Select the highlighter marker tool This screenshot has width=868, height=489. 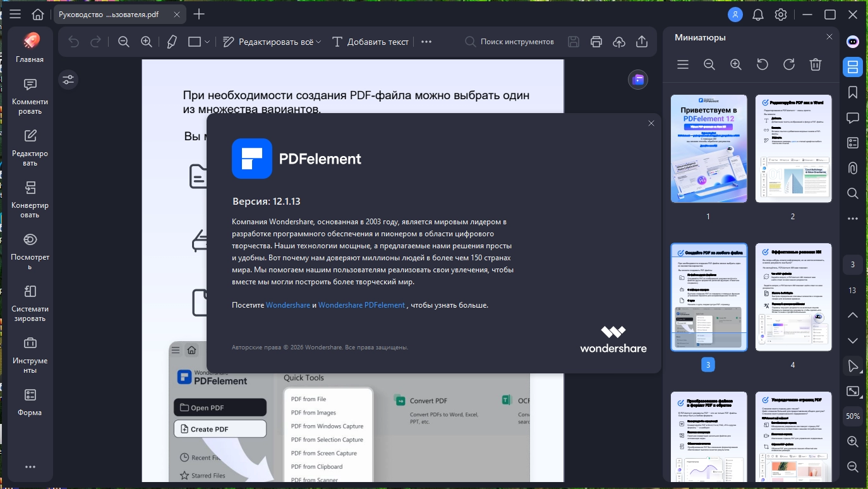(x=172, y=42)
